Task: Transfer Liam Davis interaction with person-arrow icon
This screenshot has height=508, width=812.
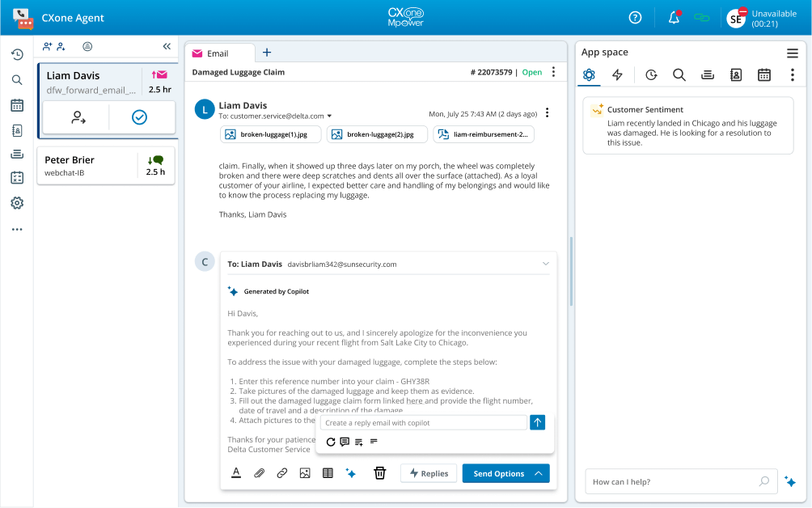Action: (x=78, y=117)
